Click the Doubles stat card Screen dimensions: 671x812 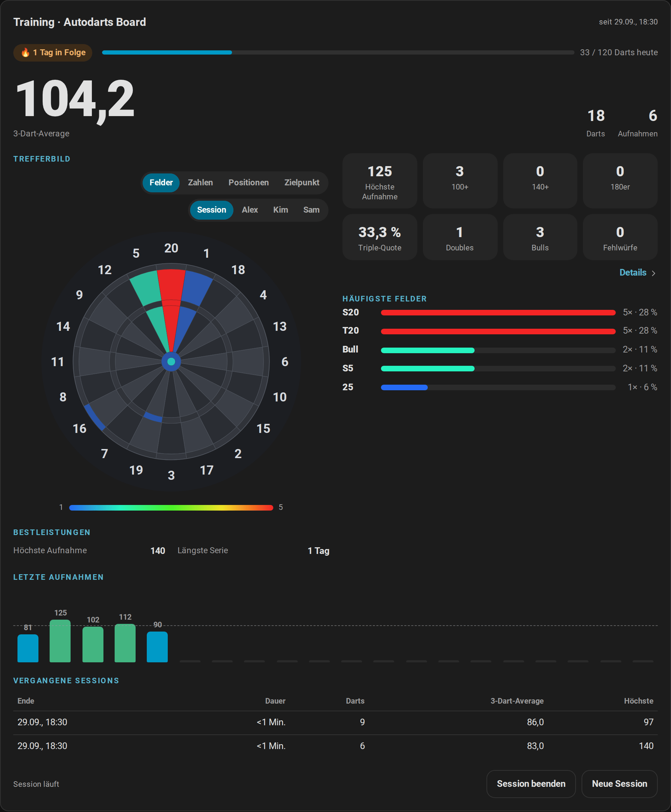(460, 237)
